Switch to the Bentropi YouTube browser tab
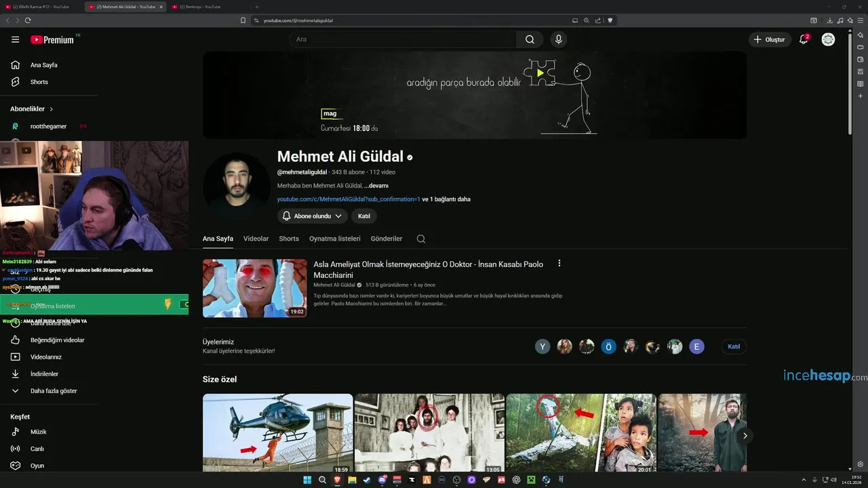The height and width of the screenshot is (488, 868). [x=207, y=7]
